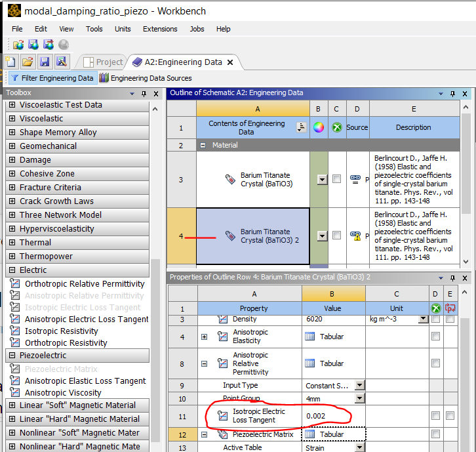476x452 pixels.
Task: Click the Filter Engineering Data funnel button
Action: point(53,78)
